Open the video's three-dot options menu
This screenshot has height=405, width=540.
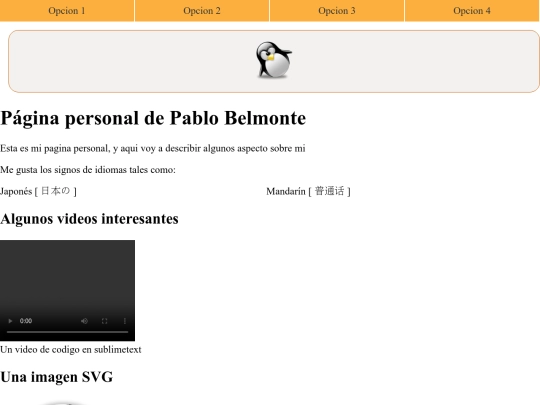point(125,321)
